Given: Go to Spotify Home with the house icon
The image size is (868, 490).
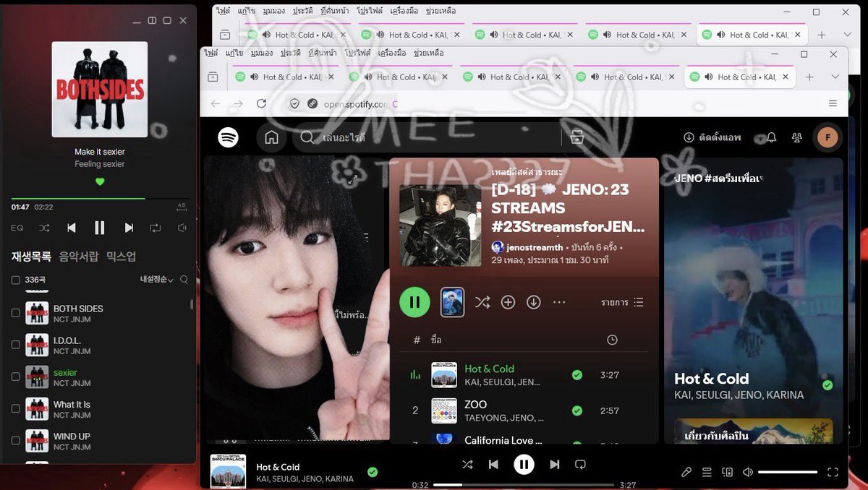Looking at the screenshot, I should (x=271, y=137).
